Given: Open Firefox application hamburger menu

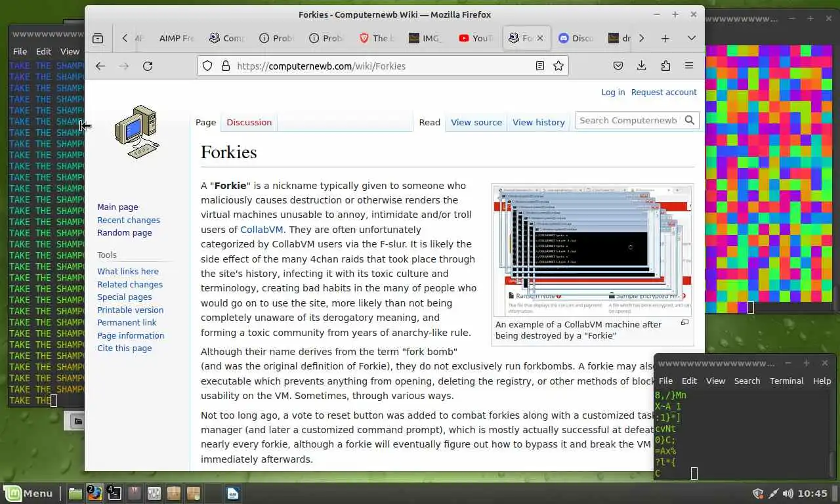Looking at the screenshot, I should (x=689, y=66).
